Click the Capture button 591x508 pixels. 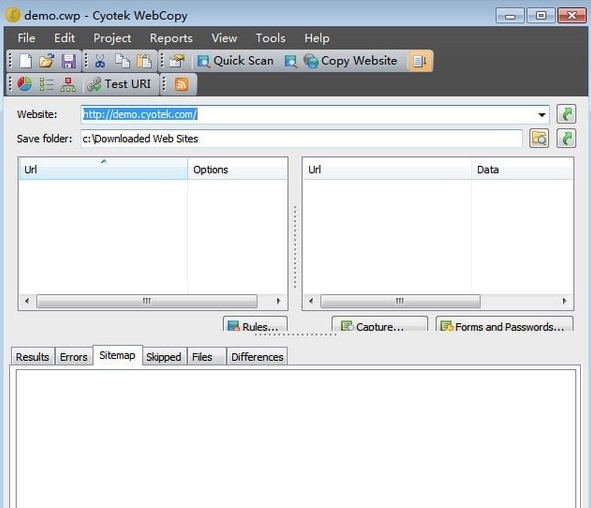point(380,324)
